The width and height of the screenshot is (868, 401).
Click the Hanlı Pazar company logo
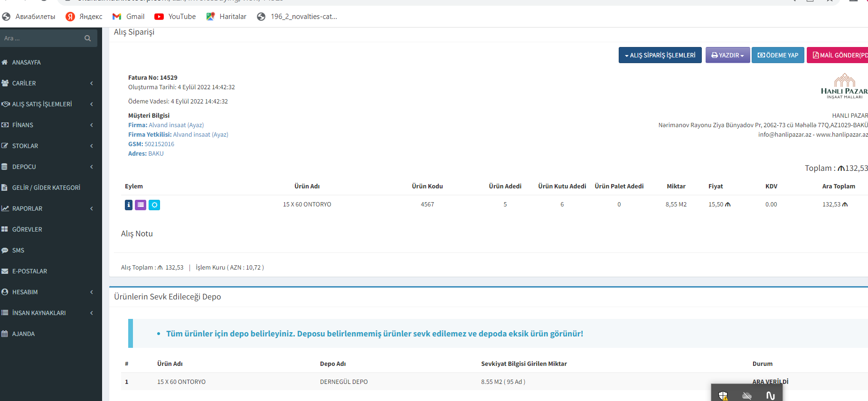(844, 86)
